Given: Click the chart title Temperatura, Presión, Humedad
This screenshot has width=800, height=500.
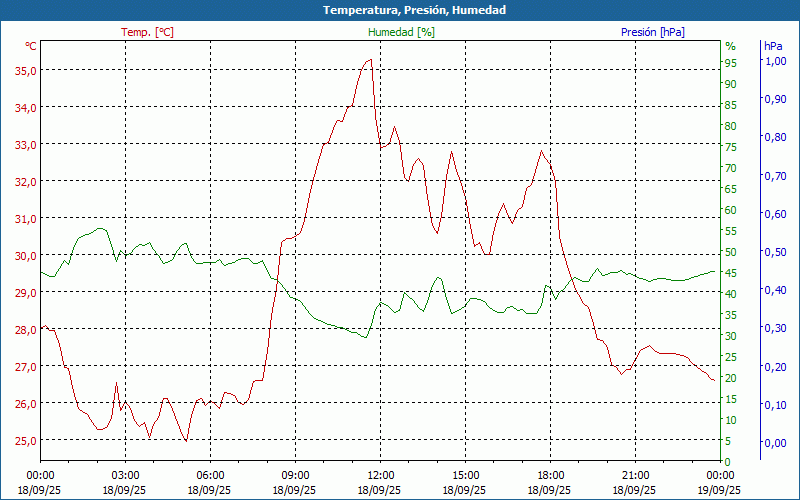Looking at the screenshot, I should [400, 10].
